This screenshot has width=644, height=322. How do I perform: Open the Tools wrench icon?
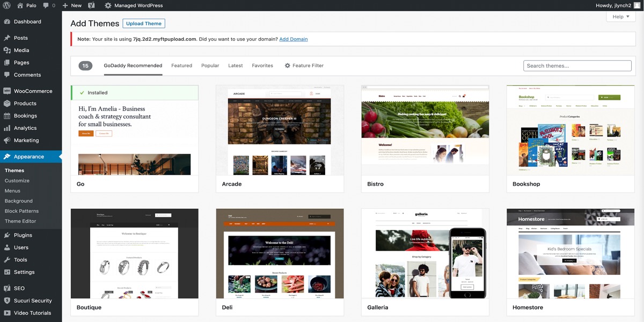click(7, 260)
